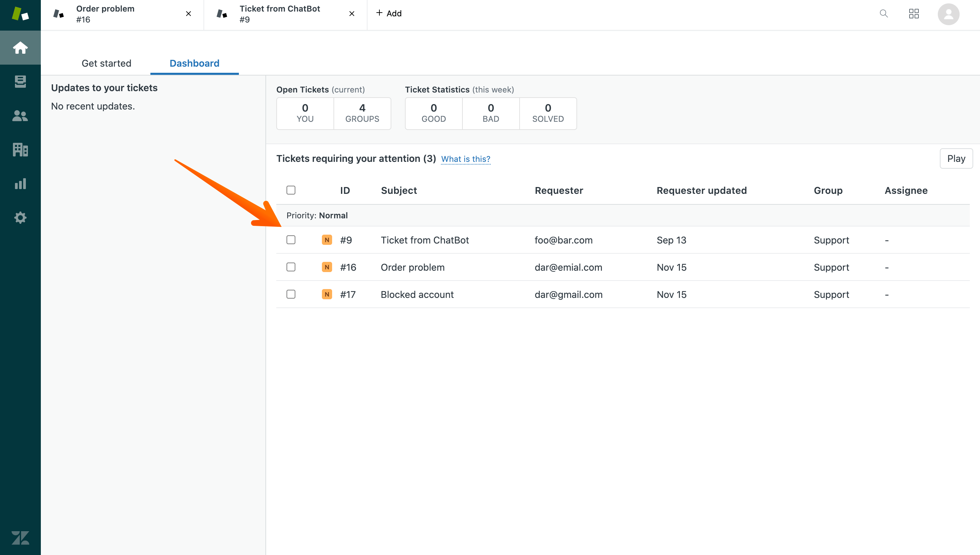The height and width of the screenshot is (555, 980).
Task: Click the GOOD ticket statistic
Action: click(434, 113)
